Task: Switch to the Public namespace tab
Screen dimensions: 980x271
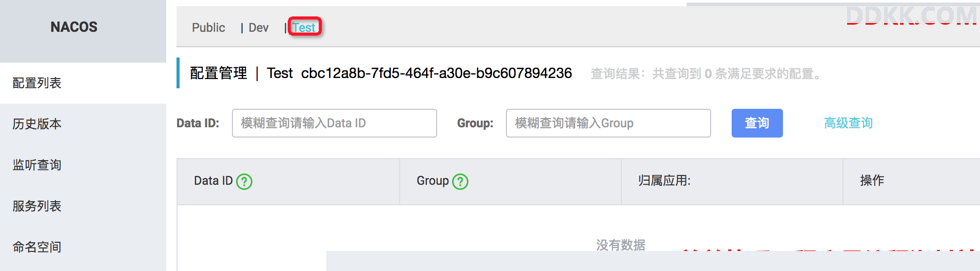Action: click(208, 28)
